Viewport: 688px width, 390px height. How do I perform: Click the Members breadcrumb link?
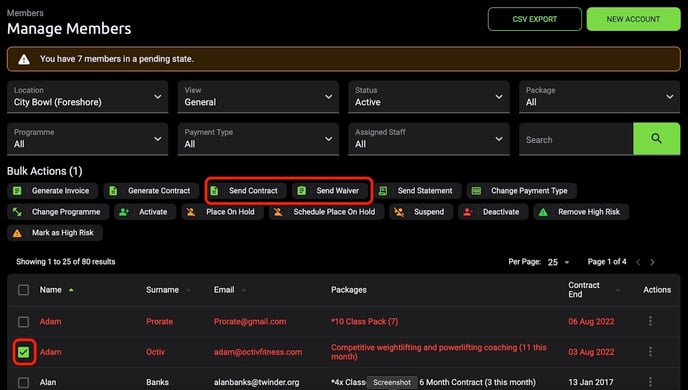coord(25,13)
